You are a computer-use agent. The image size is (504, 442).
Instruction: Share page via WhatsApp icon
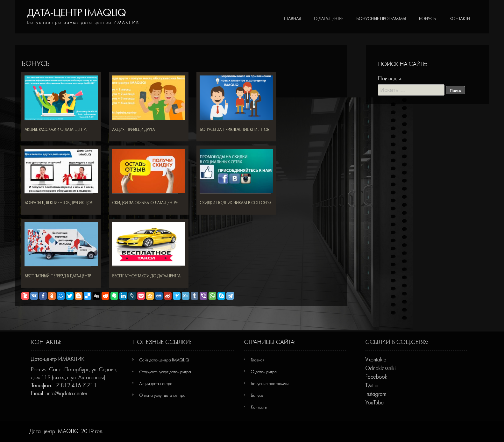212,296
